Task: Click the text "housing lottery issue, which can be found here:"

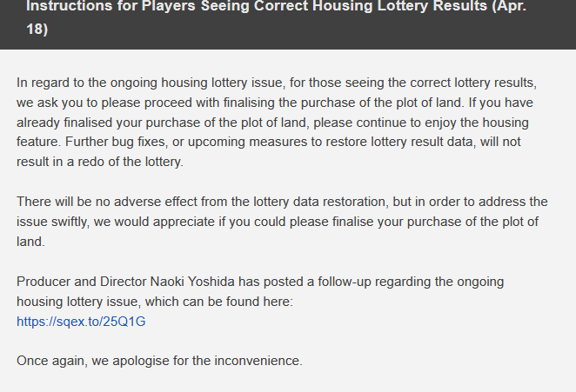Action: 155,302
